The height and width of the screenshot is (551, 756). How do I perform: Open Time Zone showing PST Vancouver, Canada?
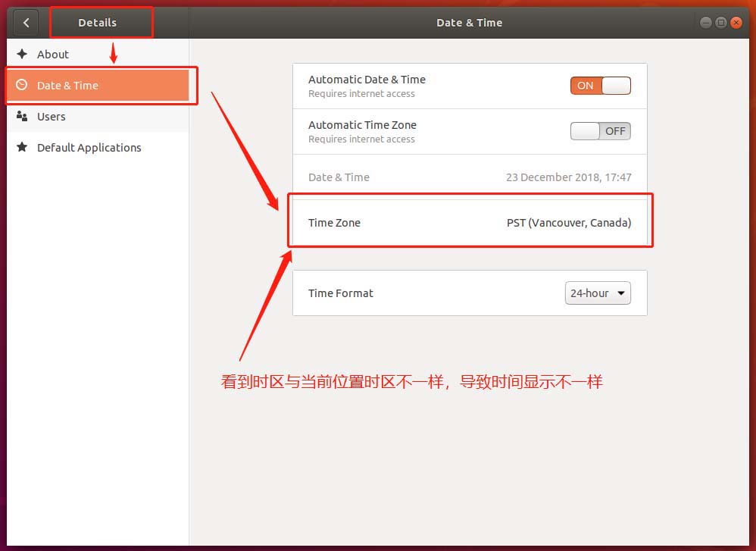click(x=470, y=223)
